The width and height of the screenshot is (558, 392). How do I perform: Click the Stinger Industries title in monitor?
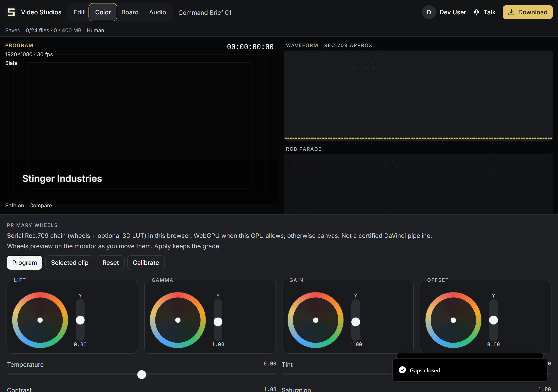click(x=62, y=179)
